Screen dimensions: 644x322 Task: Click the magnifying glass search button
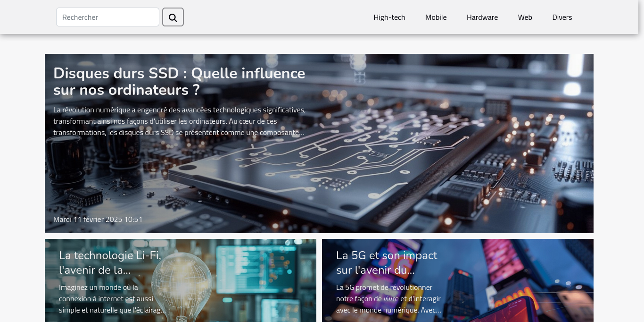tap(173, 17)
